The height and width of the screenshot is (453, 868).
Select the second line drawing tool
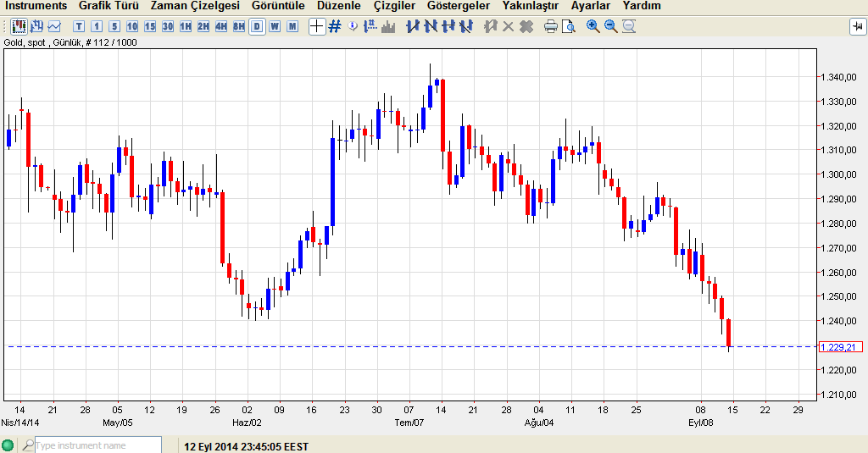pyautogui.click(x=430, y=26)
